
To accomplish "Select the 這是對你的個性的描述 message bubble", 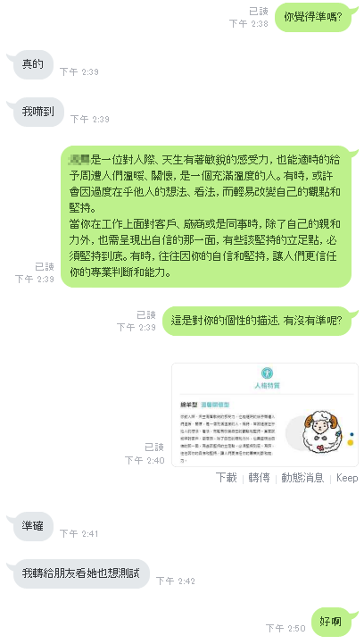I will (x=256, y=321).
